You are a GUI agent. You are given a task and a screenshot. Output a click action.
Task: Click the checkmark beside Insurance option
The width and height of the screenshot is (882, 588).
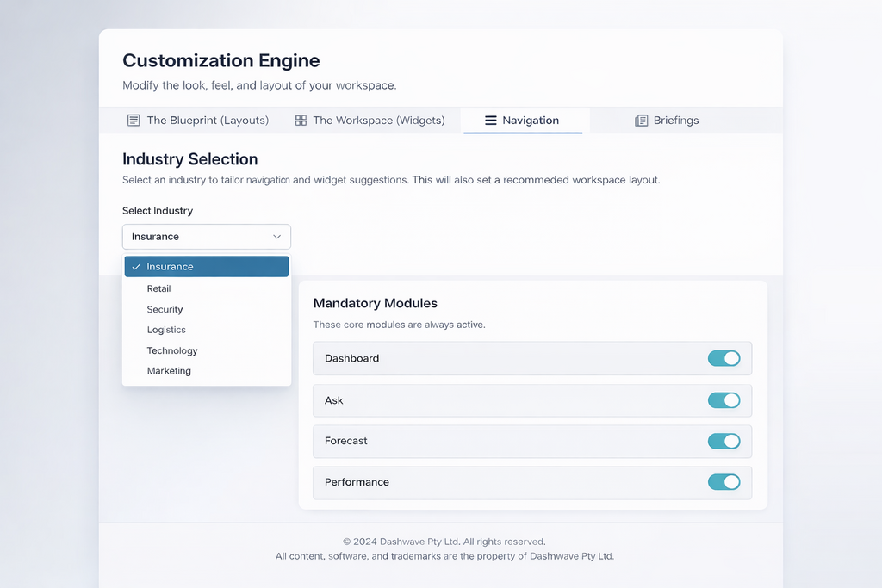pos(136,267)
